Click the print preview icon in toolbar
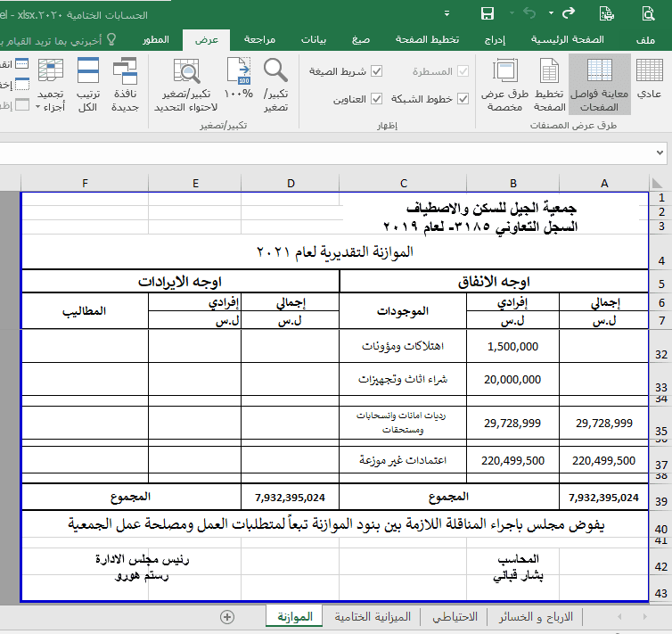This screenshot has width=672, height=634. coord(649,13)
